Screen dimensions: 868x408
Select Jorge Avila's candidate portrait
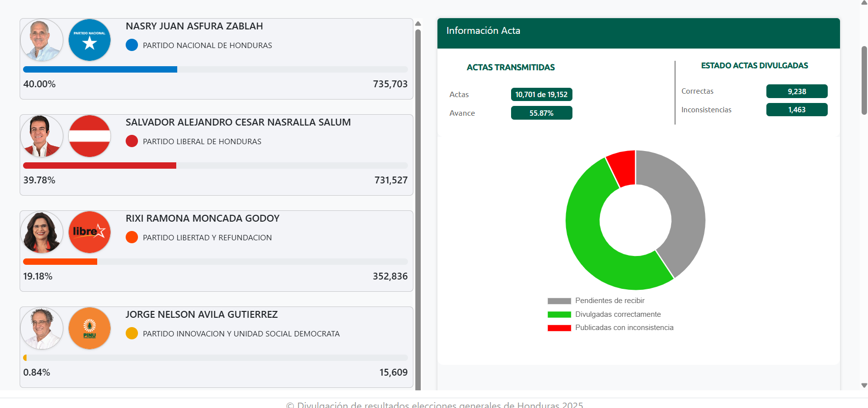pos(42,329)
